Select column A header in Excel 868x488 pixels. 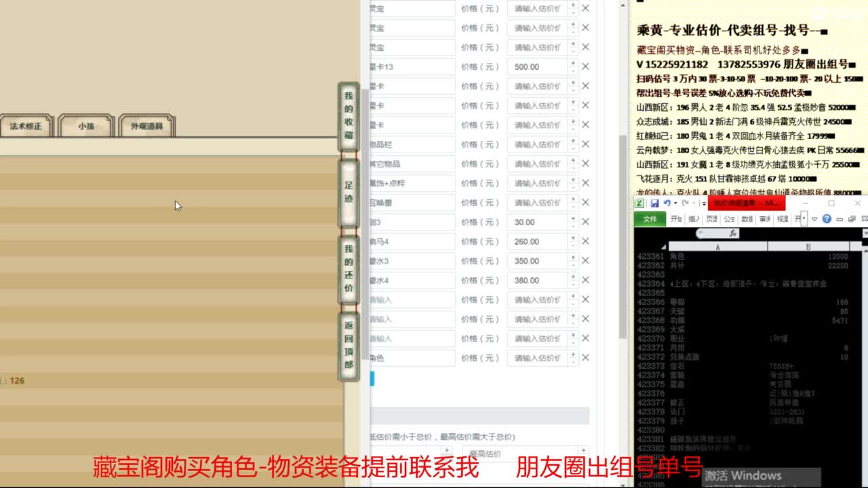(717, 247)
